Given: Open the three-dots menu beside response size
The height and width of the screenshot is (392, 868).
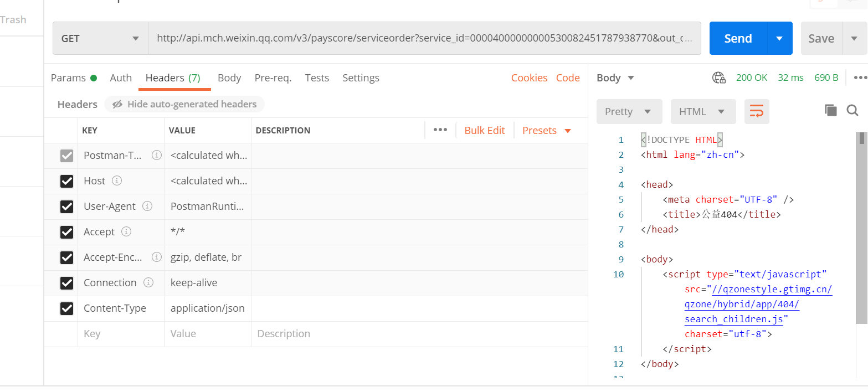Looking at the screenshot, I should pos(860,78).
